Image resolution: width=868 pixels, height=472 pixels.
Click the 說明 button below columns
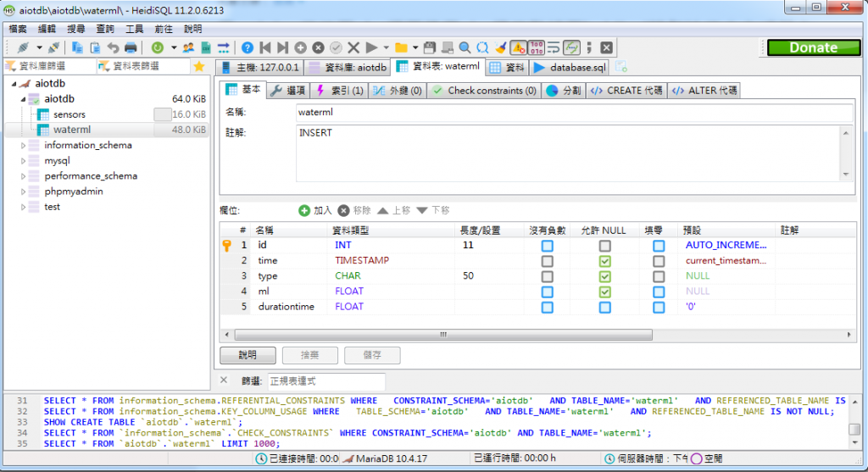tap(248, 355)
